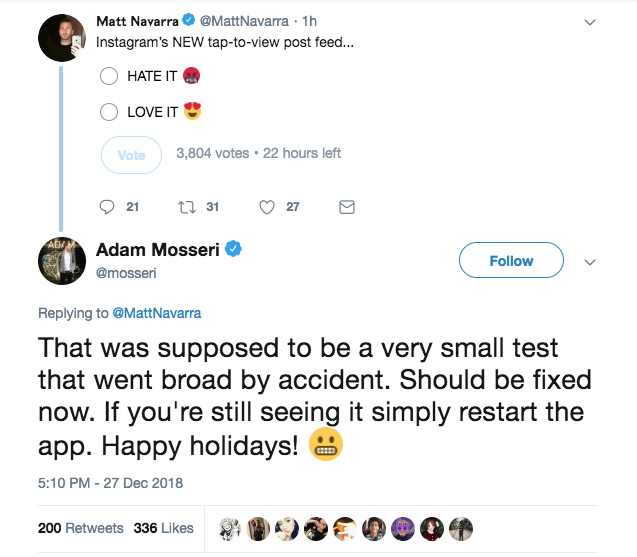The height and width of the screenshot is (557, 637).
Task: Retweet Matt Navarra's poll tweet
Action: [187, 207]
